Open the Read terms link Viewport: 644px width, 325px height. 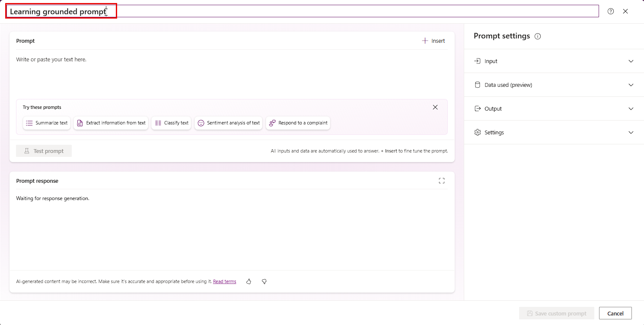(x=225, y=281)
